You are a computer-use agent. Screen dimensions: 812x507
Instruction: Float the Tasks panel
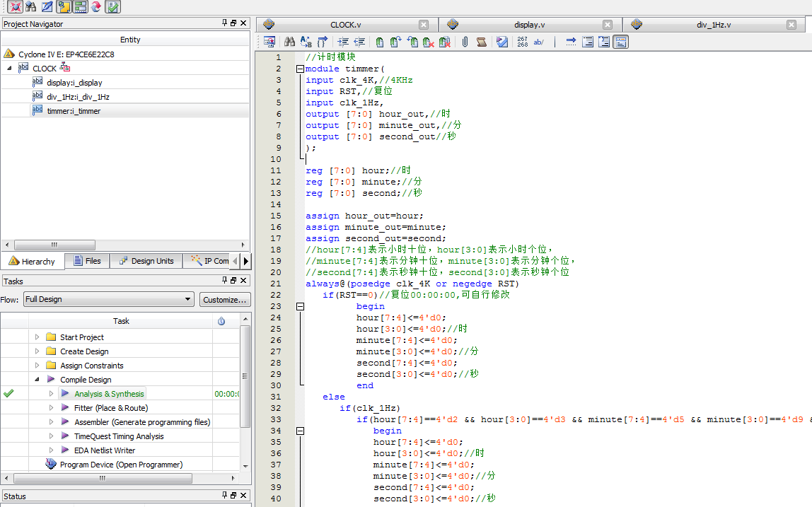coord(233,280)
